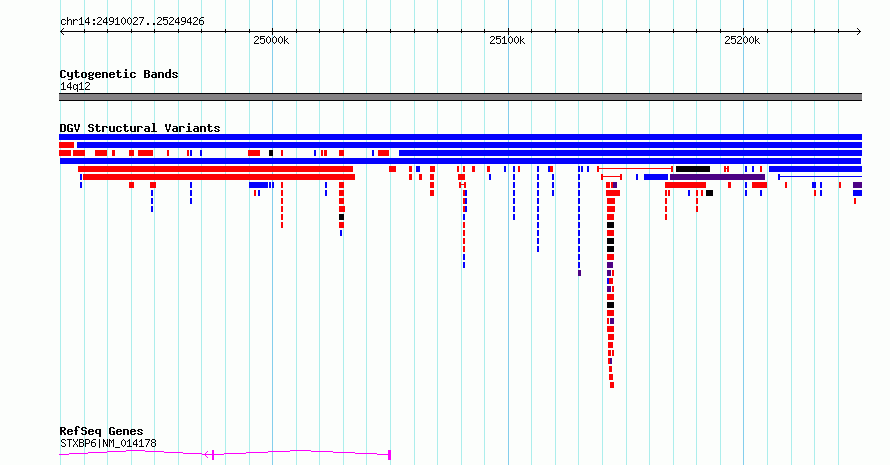
Task: Click the left arrowhead of the ruler
Action: pyautogui.click(x=63, y=32)
